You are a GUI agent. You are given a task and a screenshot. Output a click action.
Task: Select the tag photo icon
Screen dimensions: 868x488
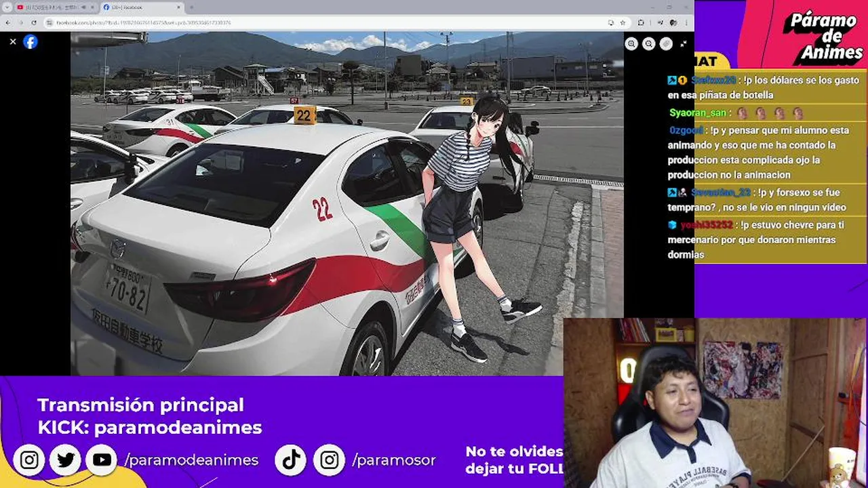tap(667, 43)
